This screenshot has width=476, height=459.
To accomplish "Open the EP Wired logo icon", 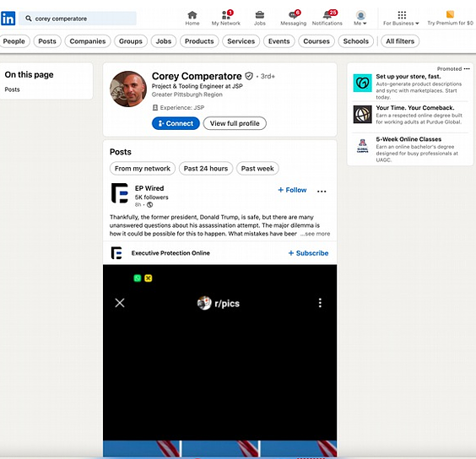I will point(120,193).
